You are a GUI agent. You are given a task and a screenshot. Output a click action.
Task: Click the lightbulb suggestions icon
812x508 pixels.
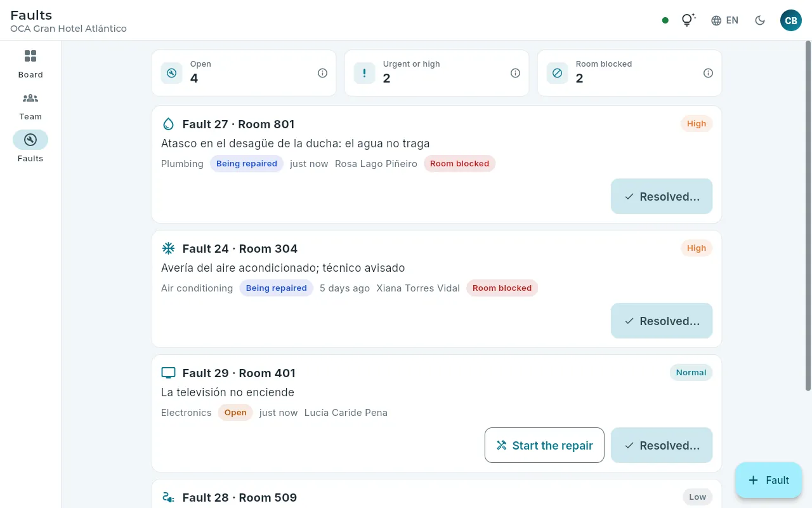tap(688, 20)
